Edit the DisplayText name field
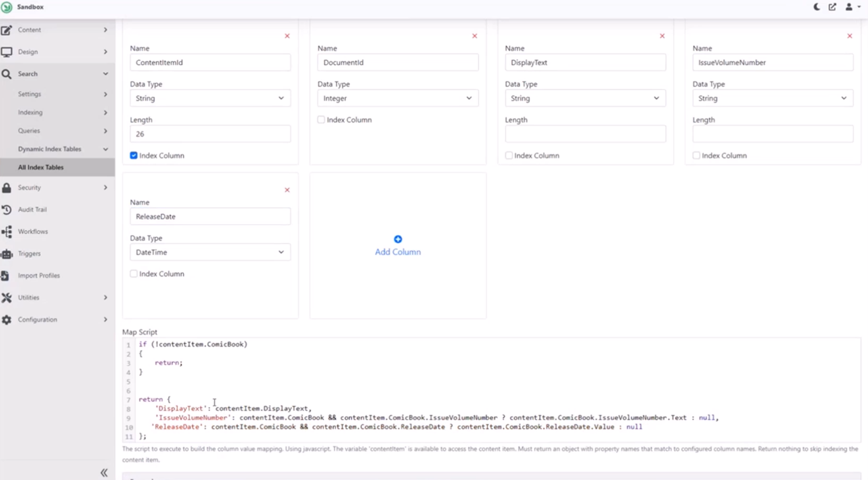 tap(585, 62)
